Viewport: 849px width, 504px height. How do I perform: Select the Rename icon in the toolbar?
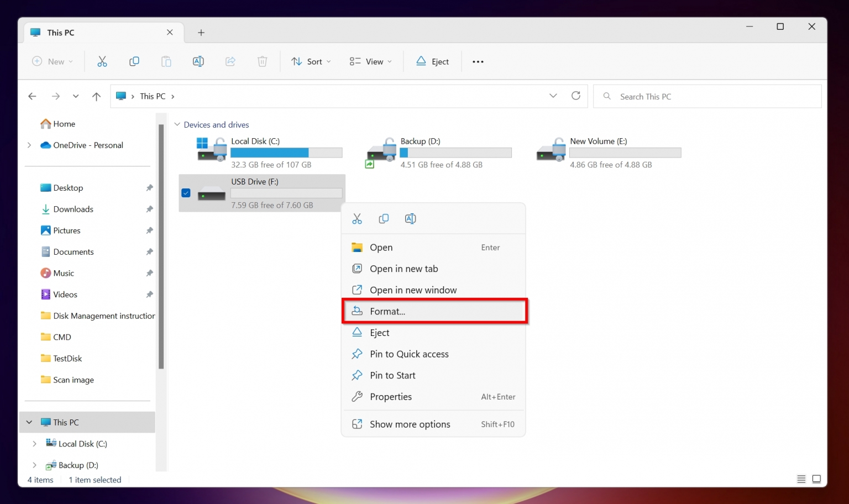pos(198,61)
